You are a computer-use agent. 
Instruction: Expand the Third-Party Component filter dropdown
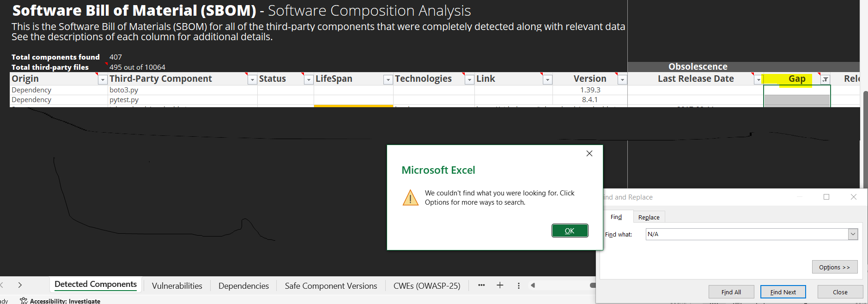pos(252,79)
